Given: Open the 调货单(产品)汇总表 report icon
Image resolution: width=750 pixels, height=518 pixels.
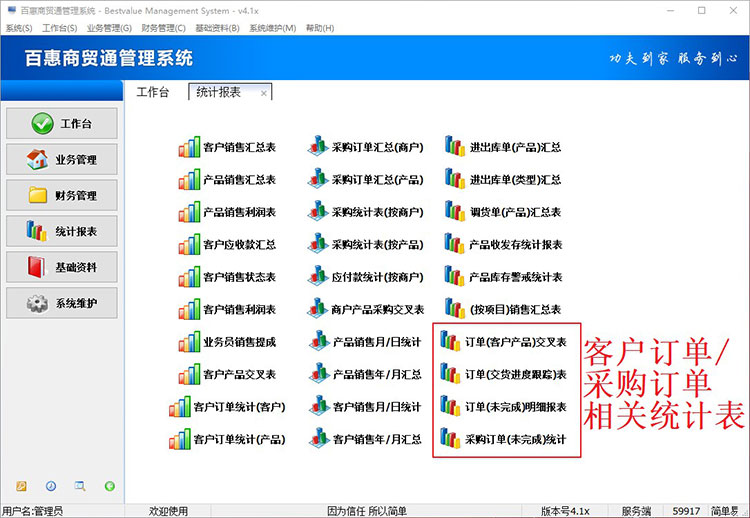Looking at the screenshot, I should click(x=454, y=211).
